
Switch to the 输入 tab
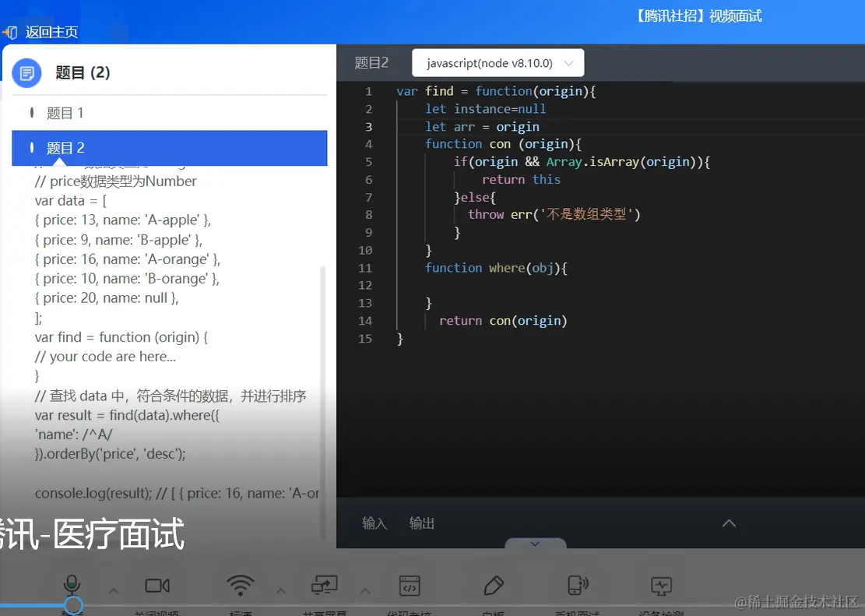point(374,523)
